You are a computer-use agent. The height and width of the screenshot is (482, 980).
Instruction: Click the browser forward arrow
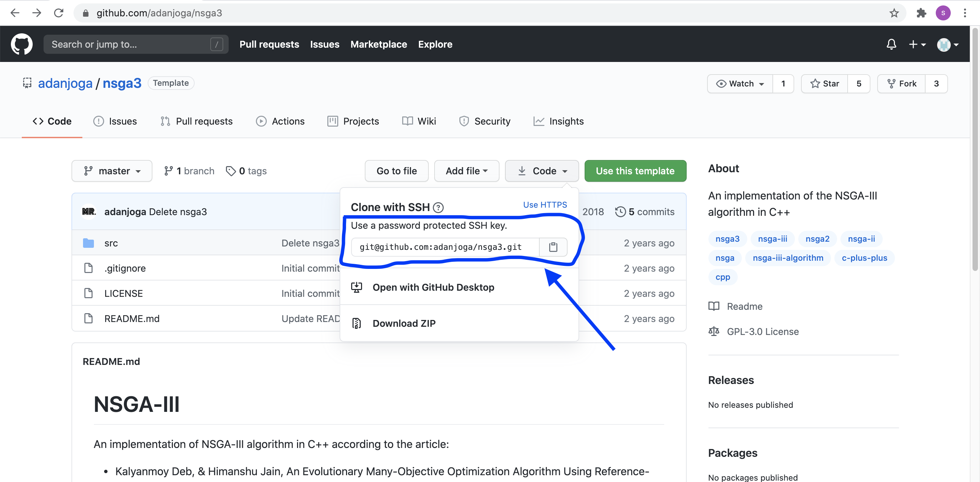[x=36, y=13]
